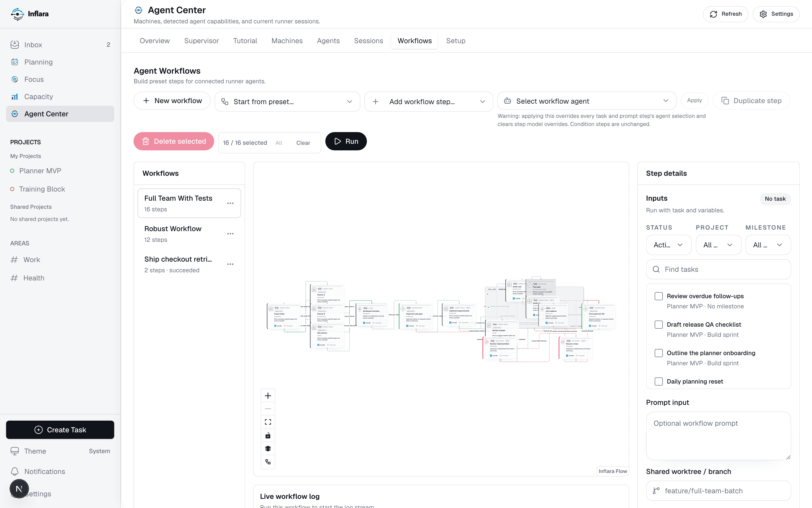Click the Inflara logo icon
The width and height of the screenshot is (812, 508).
(17, 14)
